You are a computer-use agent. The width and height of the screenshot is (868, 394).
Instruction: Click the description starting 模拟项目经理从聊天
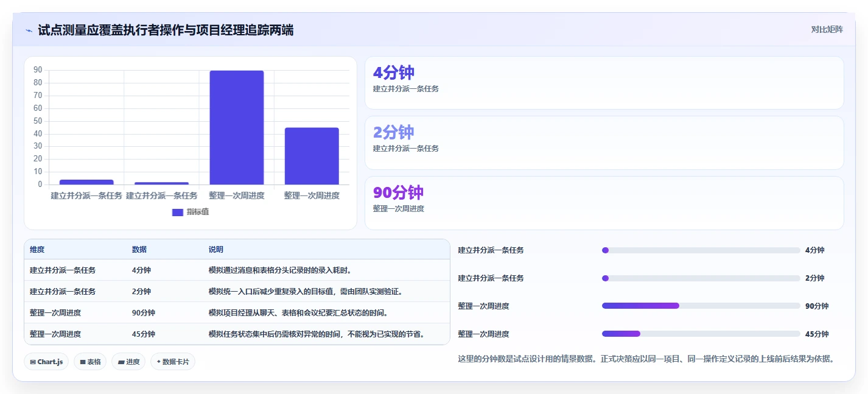(298, 313)
